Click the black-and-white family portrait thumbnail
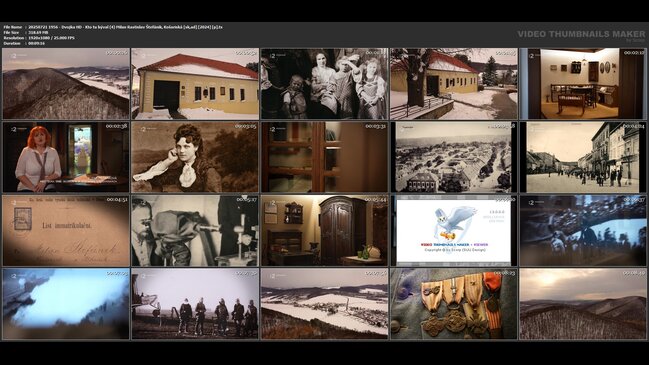This screenshot has width=649, height=365. click(x=324, y=84)
